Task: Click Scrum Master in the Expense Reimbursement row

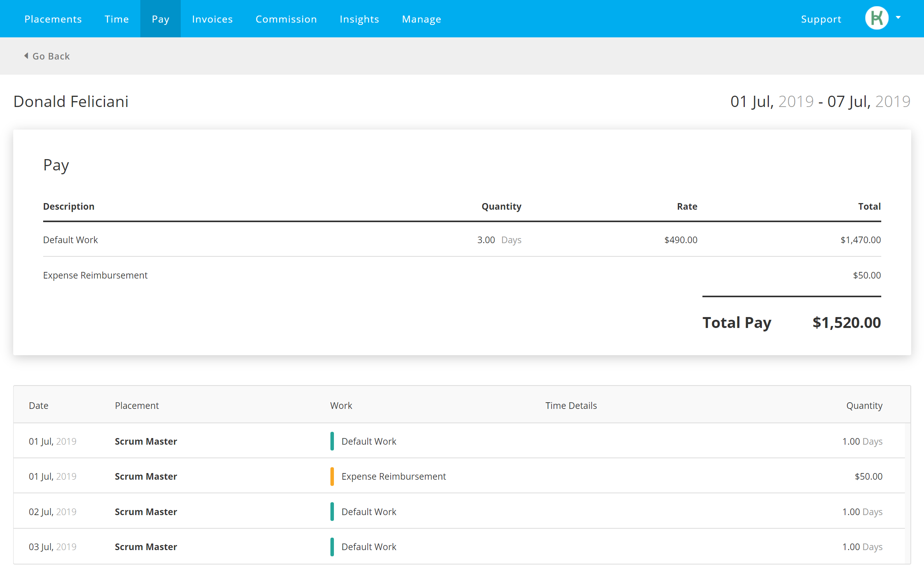Action: [x=146, y=477]
